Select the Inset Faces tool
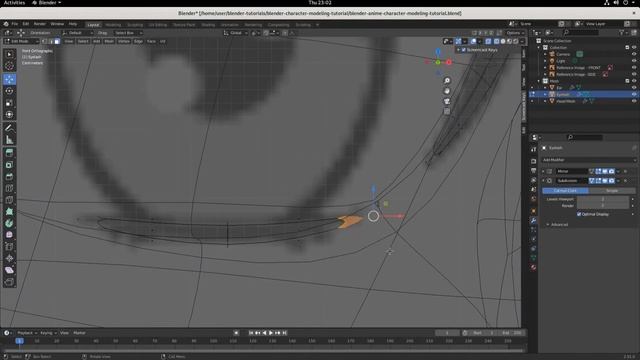 point(9,165)
